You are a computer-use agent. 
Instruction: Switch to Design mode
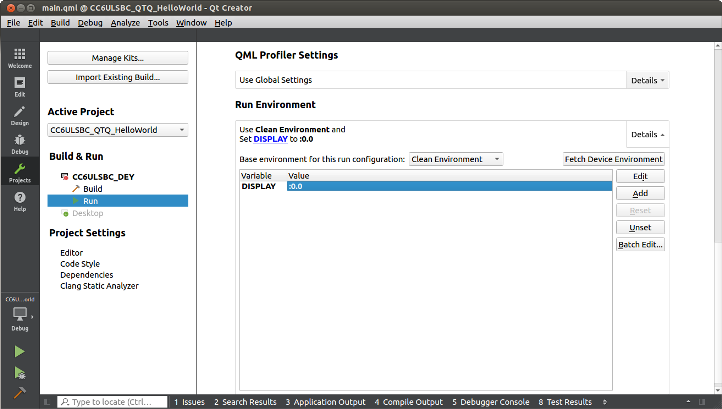pyautogui.click(x=20, y=116)
